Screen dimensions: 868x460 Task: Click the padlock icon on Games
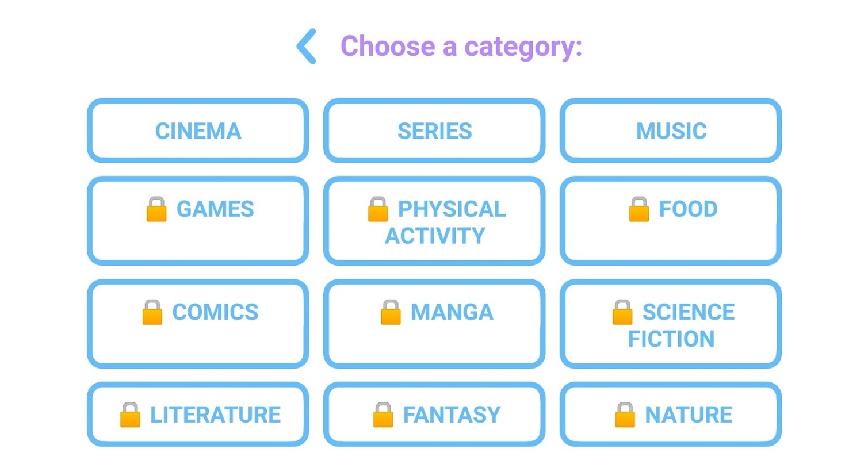click(x=156, y=209)
